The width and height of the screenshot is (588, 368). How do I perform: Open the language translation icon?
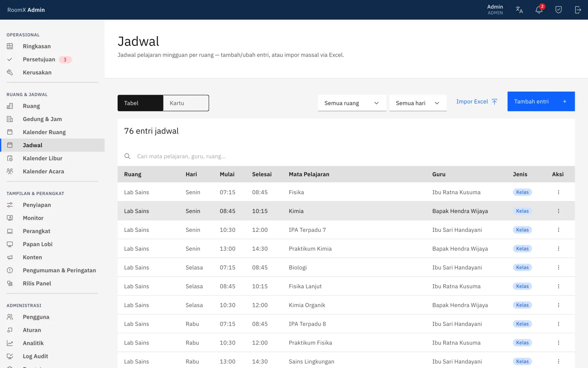pyautogui.click(x=519, y=10)
